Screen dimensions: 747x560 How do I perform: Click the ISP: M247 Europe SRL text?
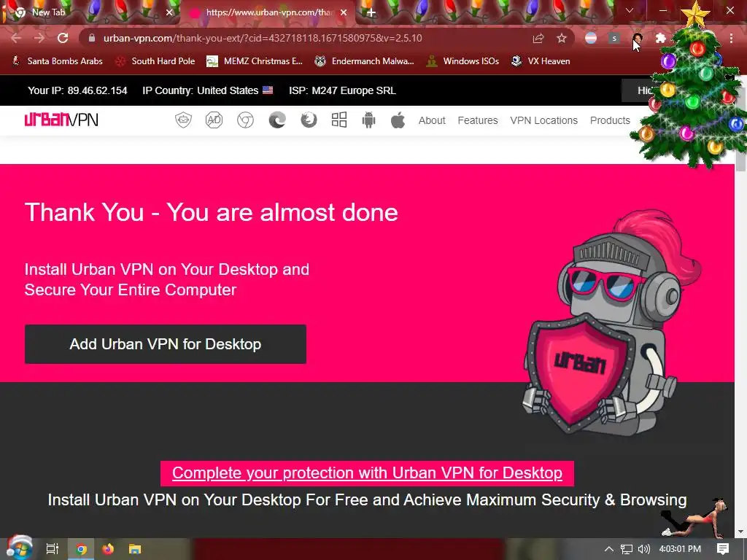342,90
